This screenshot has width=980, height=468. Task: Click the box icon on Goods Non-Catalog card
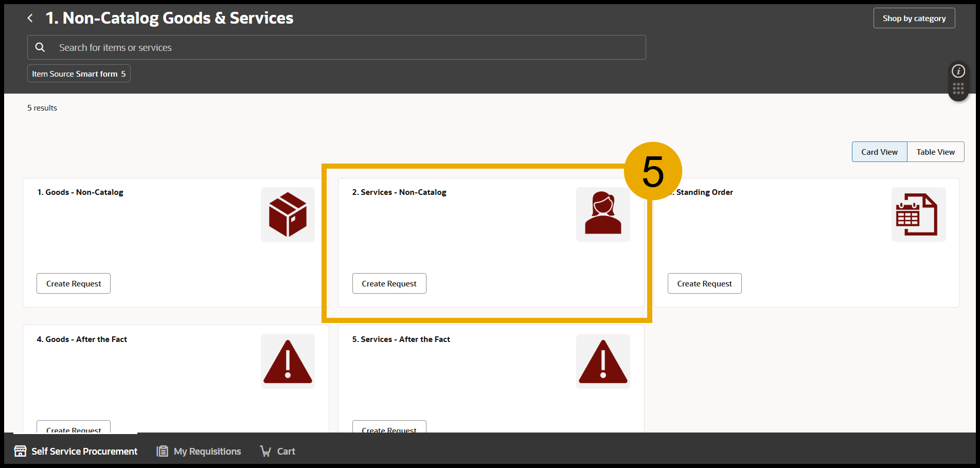coord(288,214)
